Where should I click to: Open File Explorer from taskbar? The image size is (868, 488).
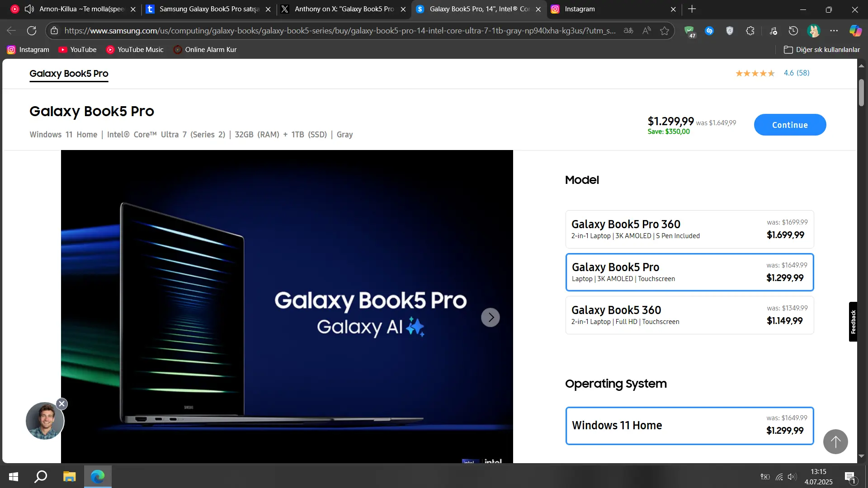click(x=69, y=476)
